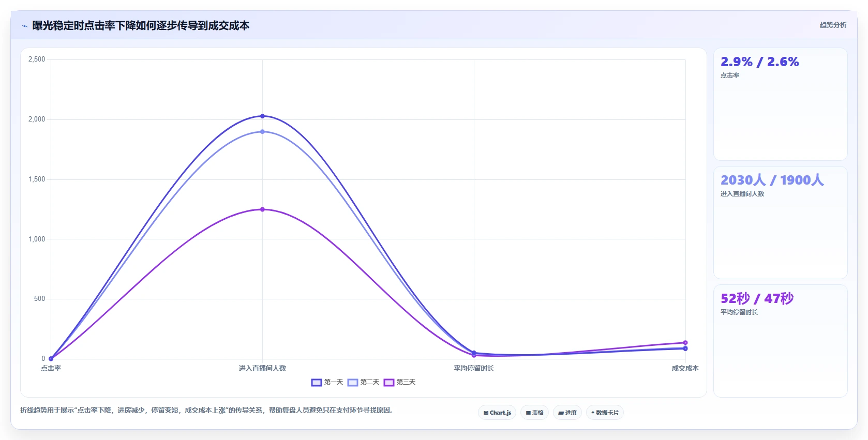Click the 1,500 y-axis tick label
This screenshot has height=440, width=868.
pyautogui.click(x=37, y=179)
